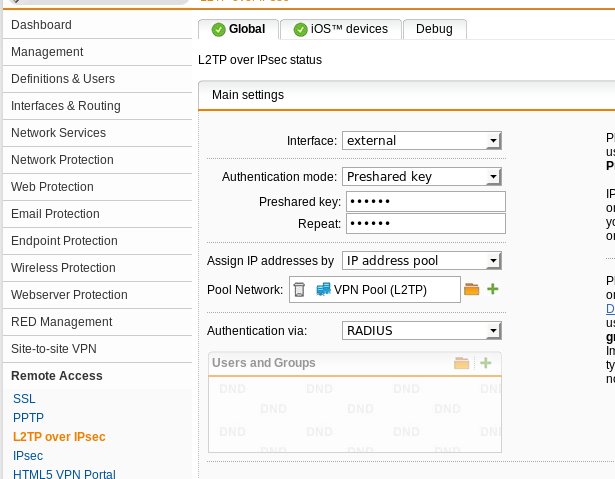Open Email Protection menu
This screenshot has width=615, height=479.
click(x=97, y=214)
